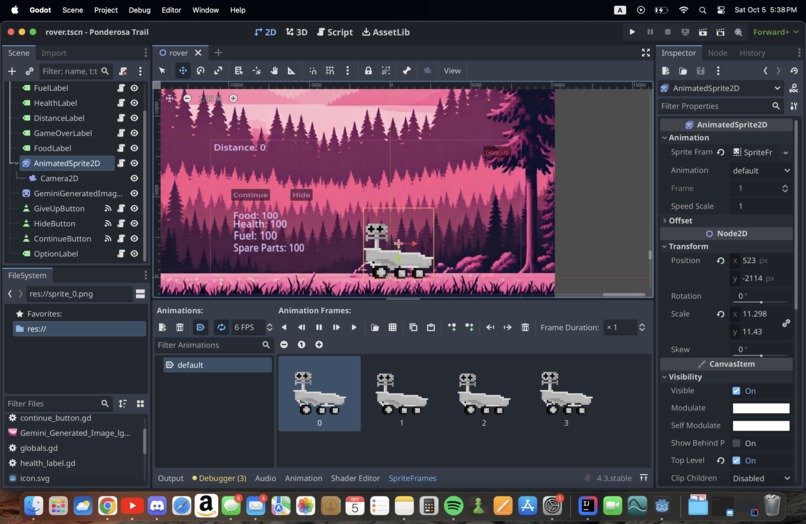Select the Rotate Mode tool
The height and width of the screenshot is (524, 806).
pos(200,71)
